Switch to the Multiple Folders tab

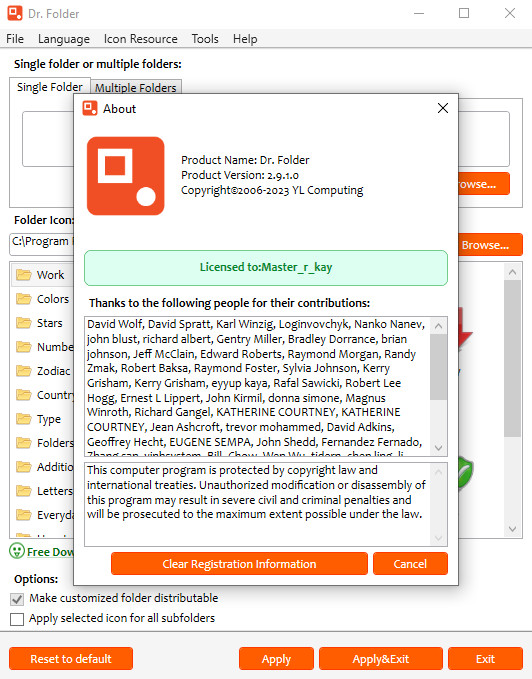(x=135, y=87)
